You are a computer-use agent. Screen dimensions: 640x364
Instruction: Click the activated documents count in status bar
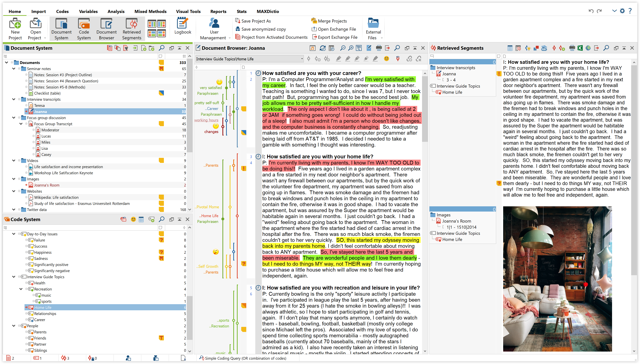[x=10, y=358]
